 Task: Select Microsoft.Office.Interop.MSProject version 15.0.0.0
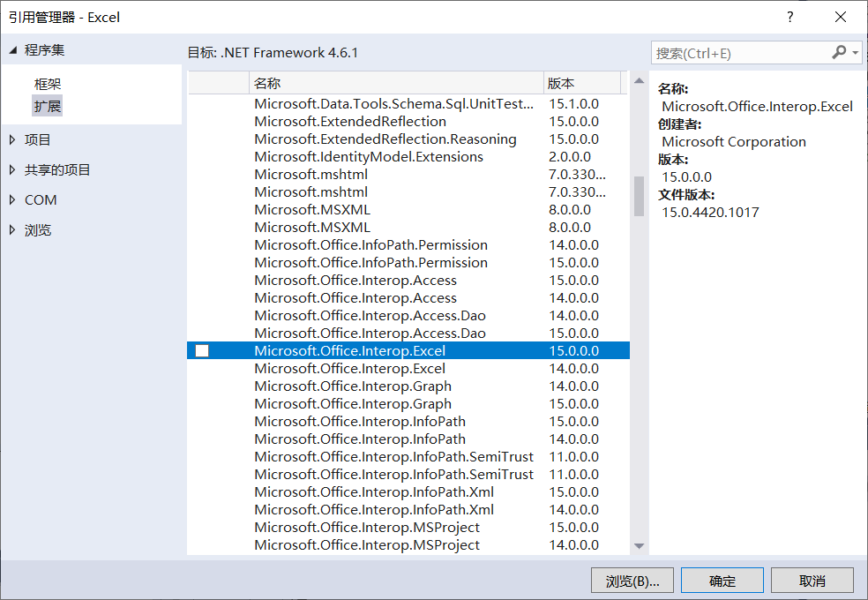coord(408,528)
